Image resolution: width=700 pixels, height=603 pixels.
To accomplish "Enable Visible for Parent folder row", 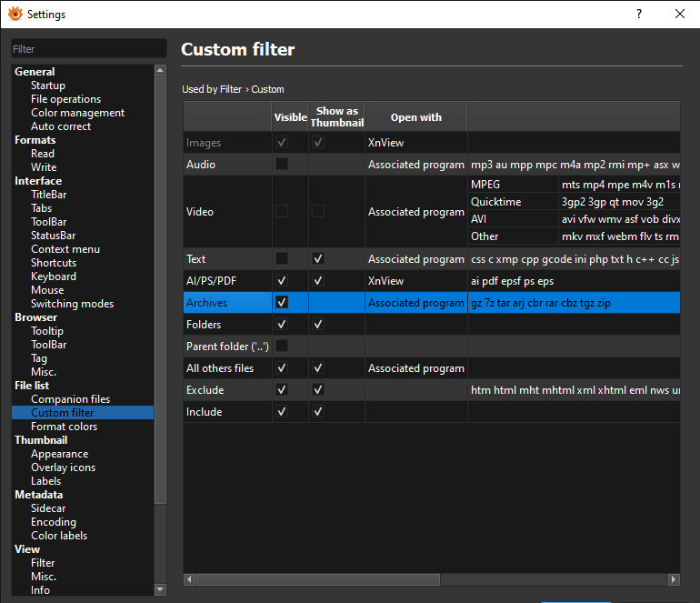I will [x=282, y=347].
